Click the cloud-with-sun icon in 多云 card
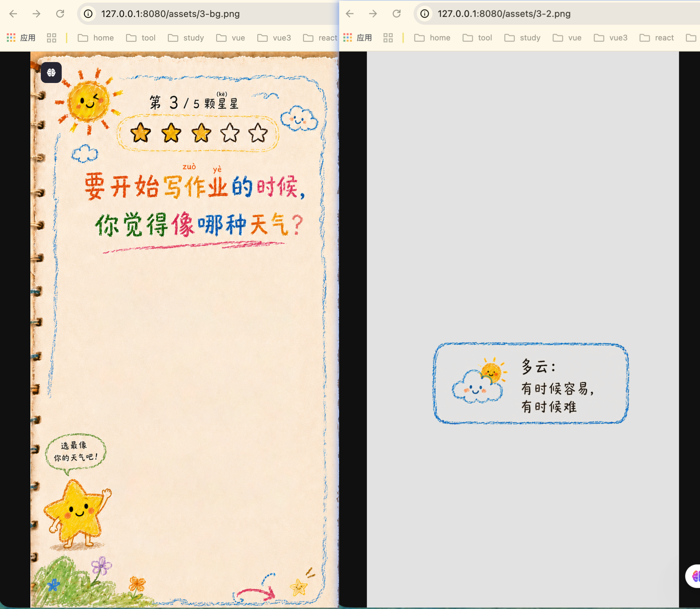Image resolution: width=700 pixels, height=609 pixels. tap(480, 381)
